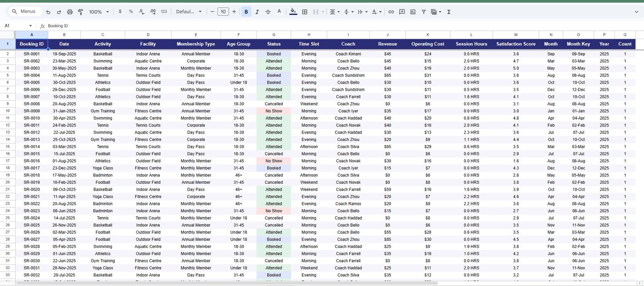This screenshot has width=644, height=286.
Task: Click the date 19-Sep-2025
Action: point(64,54)
